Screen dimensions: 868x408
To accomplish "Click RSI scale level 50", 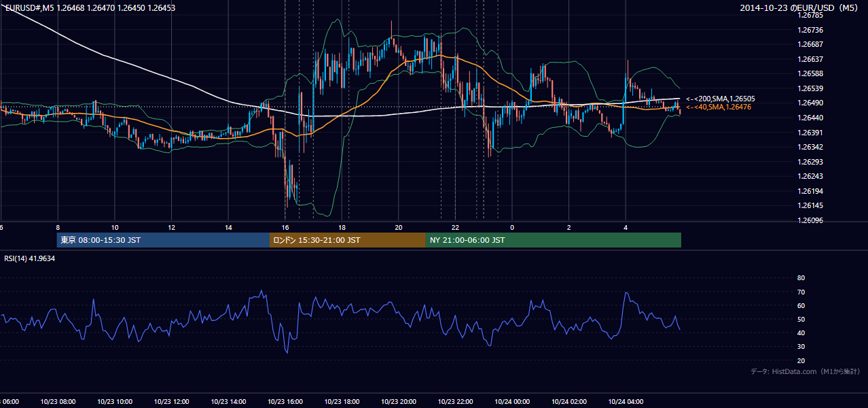I will pyautogui.click(x=801, y=319).
